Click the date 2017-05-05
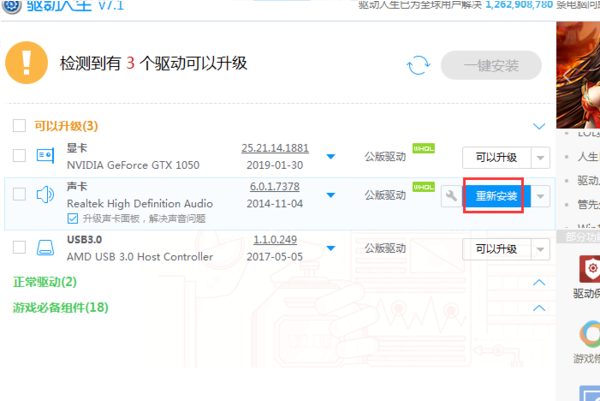 tap(275, 257)
